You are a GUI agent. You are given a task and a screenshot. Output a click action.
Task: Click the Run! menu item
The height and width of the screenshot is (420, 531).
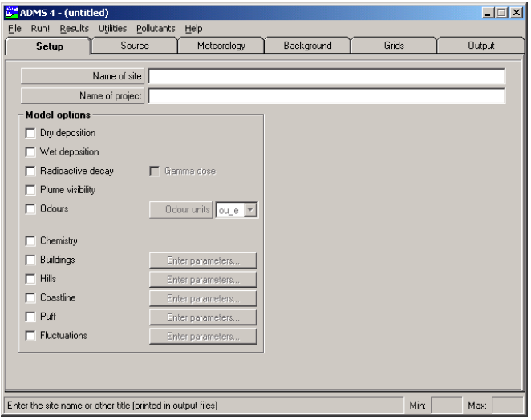tap(40, 29)
